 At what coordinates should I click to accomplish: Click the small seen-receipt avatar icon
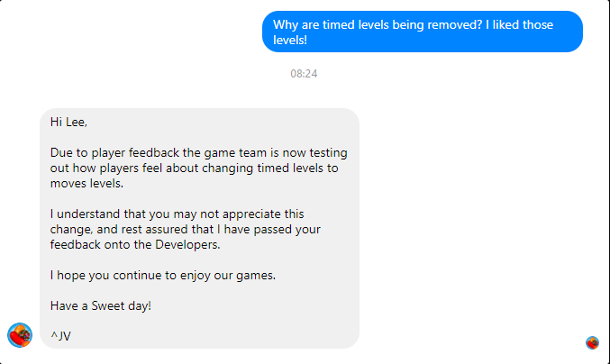pyautogui.click(x=592, y=342)
